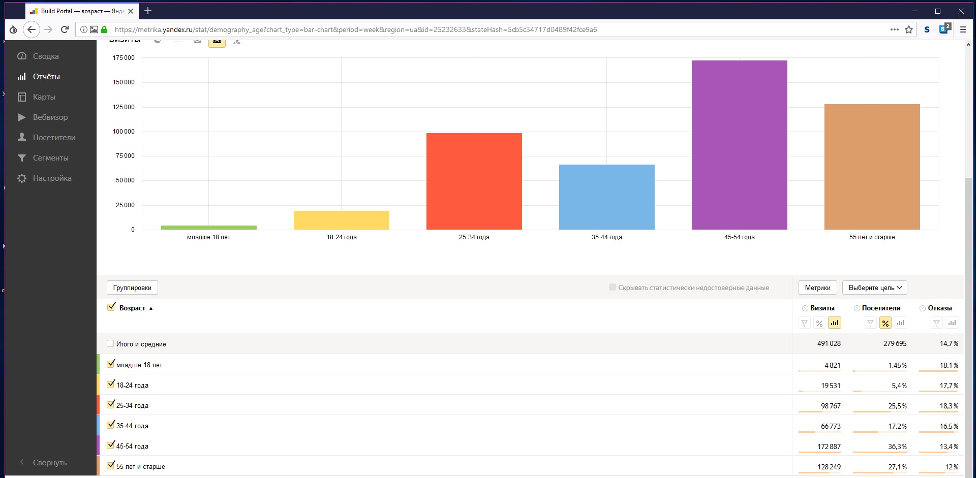This screenshot has height=478, width=980.
Task: Click the filter icon under Визиты
Action: [x=804, y=323]
